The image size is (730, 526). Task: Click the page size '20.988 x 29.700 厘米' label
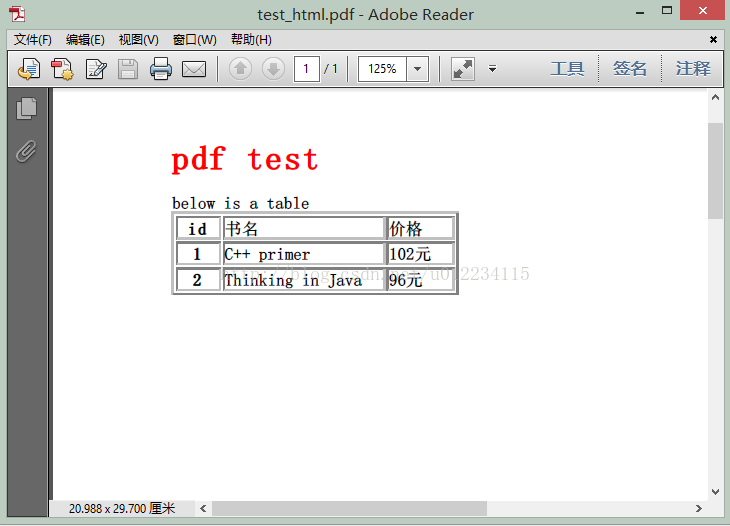click(x=122, y=508)
